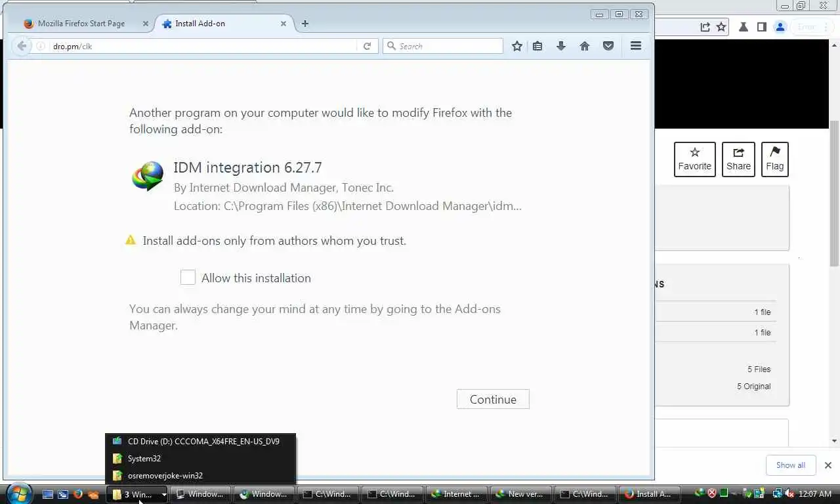Click the dro.pm/clk address bar

point(203,46)
